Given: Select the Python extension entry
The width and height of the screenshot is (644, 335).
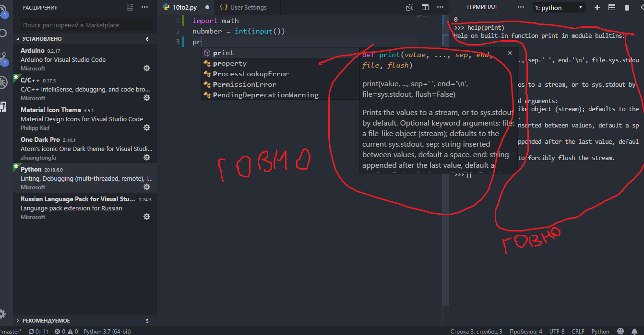Looking at the screenshot, I should tap(85, 178).
